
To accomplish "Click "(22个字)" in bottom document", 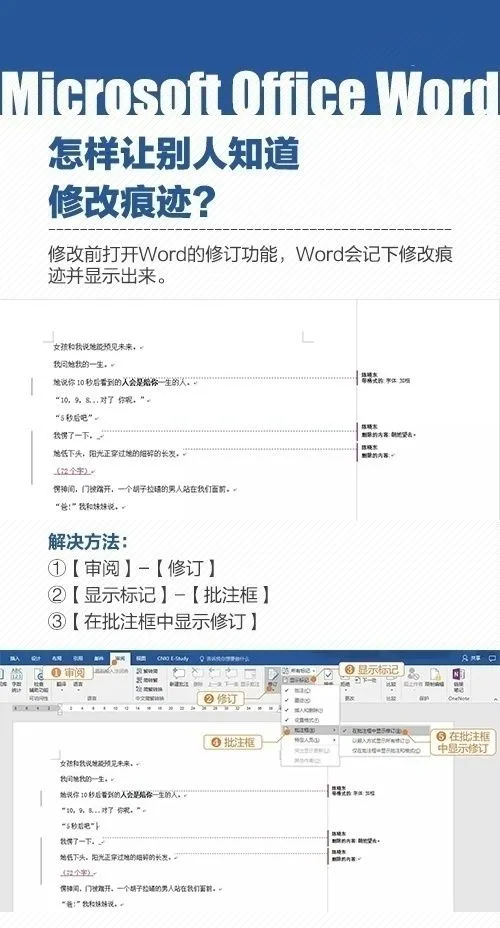I will (76, 872).
